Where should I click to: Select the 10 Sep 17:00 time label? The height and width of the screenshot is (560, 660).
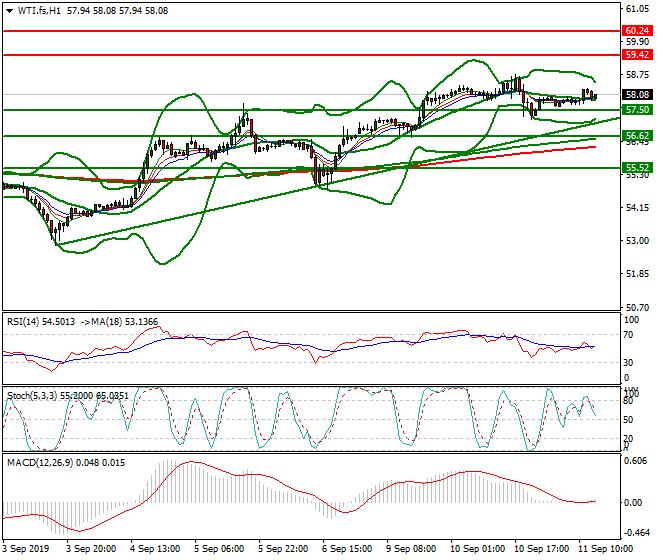pyautogui.click(x=542, y=549)
